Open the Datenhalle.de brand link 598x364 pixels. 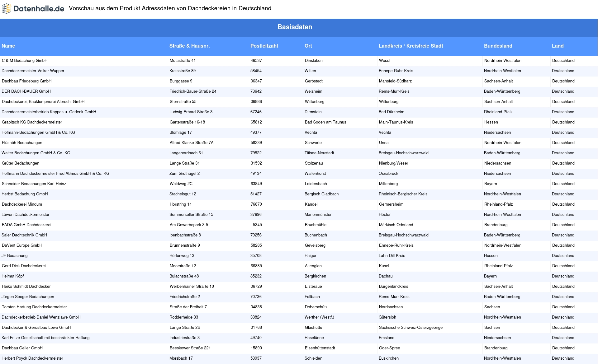click(33, 9)
